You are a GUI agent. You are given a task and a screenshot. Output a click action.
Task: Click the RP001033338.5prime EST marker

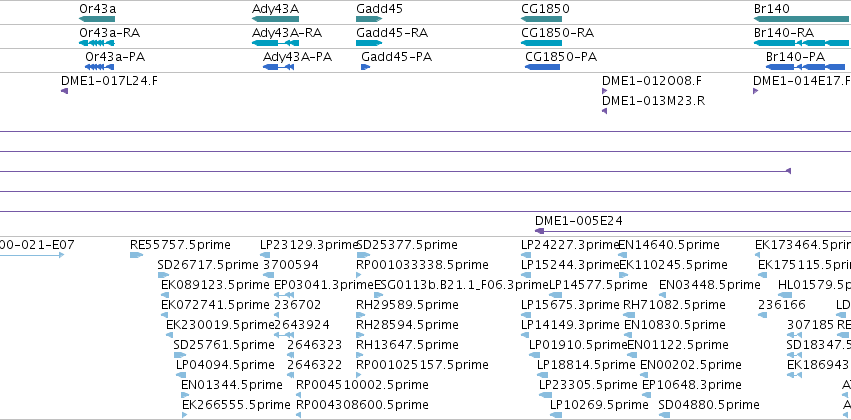[359, 275]
